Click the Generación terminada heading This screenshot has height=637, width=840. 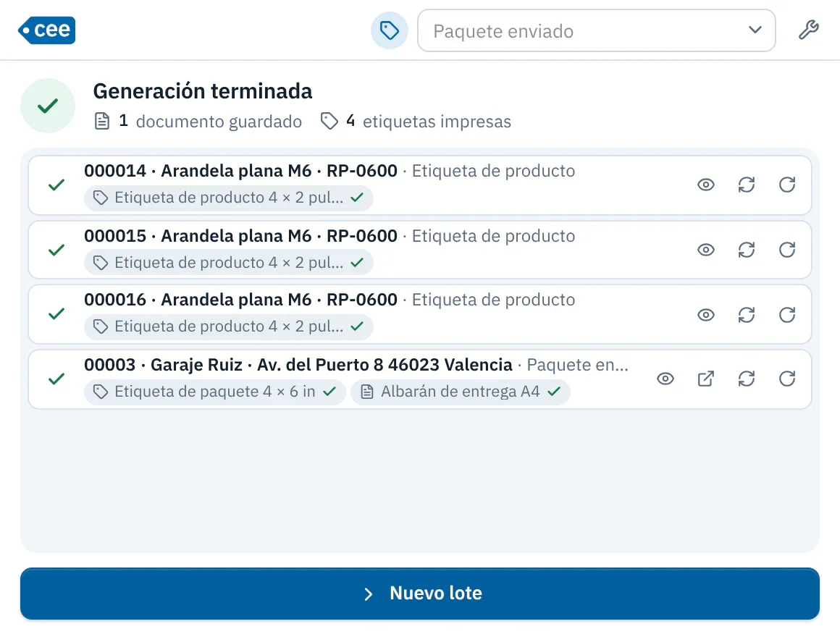click(x=203, y=91)
